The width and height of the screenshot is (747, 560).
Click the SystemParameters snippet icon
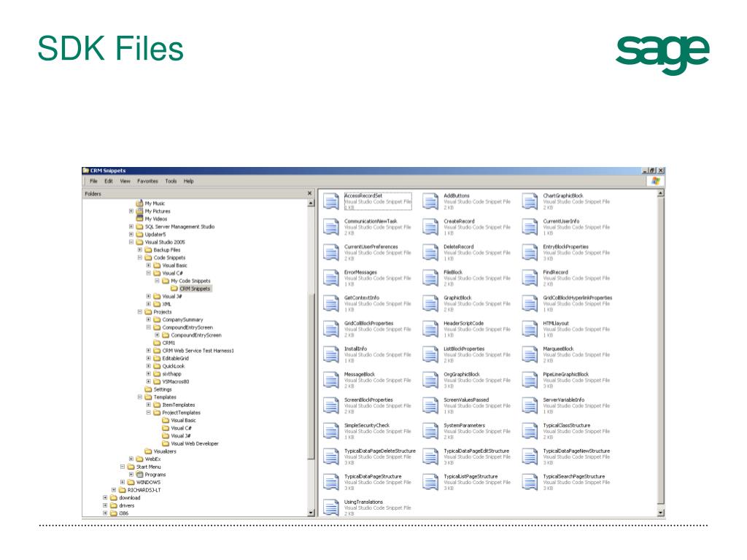tap(430, 431)
